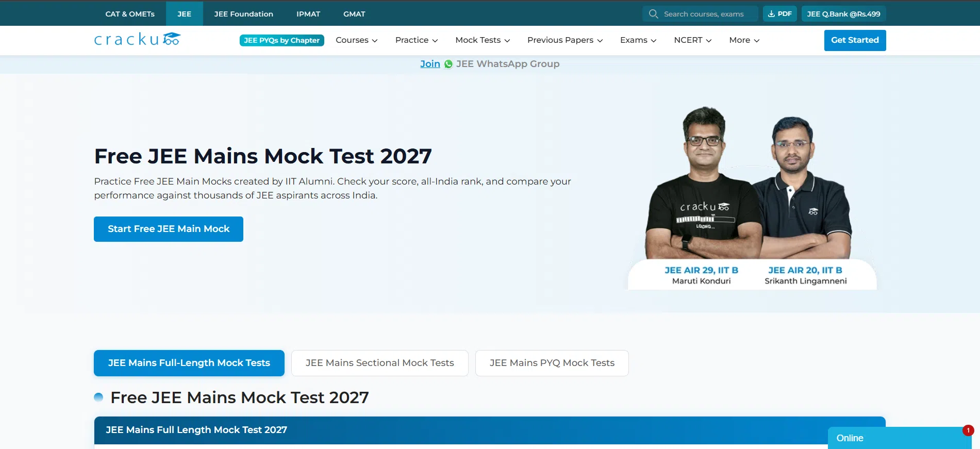Image resolution: width=980 pixels, height=449 pixels.
Task: Click the search magnifier icon
Action: (653, 14)
